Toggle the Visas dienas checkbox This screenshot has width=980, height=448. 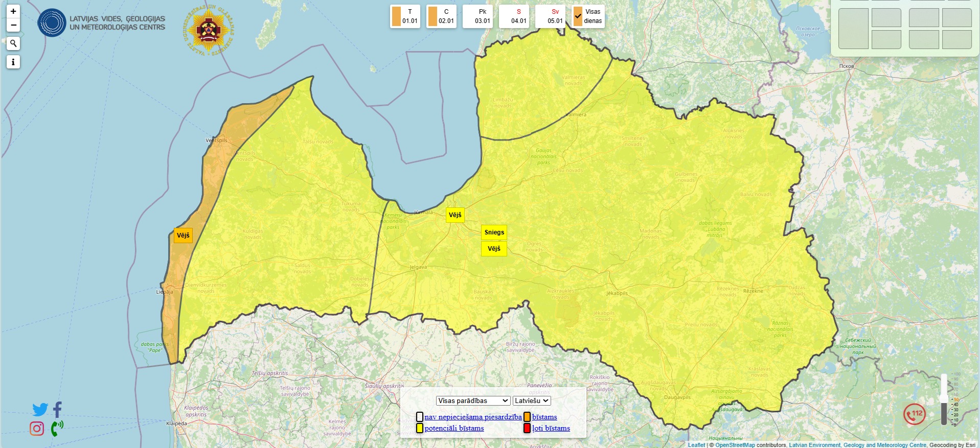578,16
